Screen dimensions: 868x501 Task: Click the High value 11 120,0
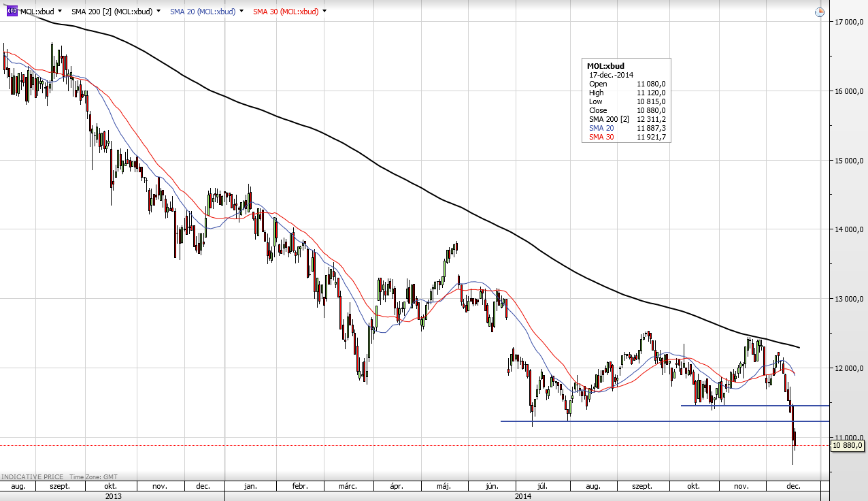tap(651, 93)
